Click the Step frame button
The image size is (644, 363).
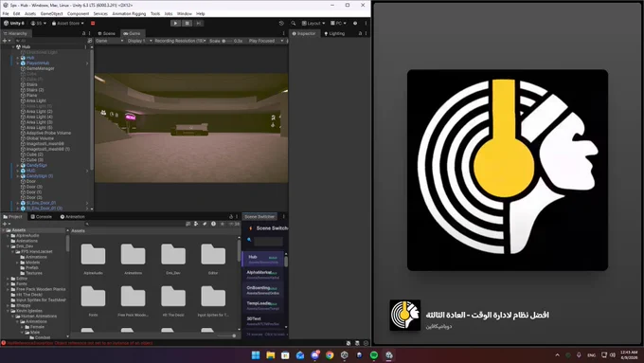click(x=198, y=24)
